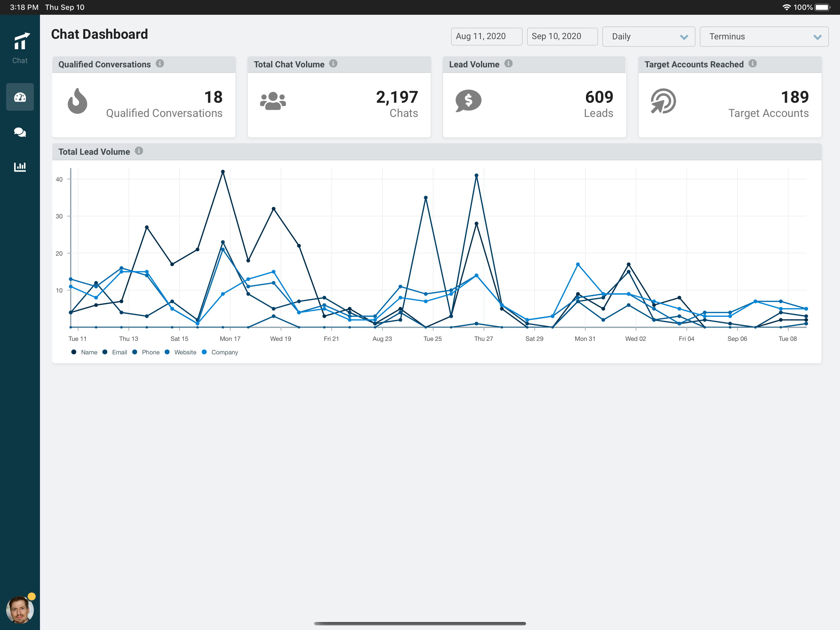Screen dimensions: 840x630
Task: Expand the Daily interval dropdown
Action: tap(648, 37)
